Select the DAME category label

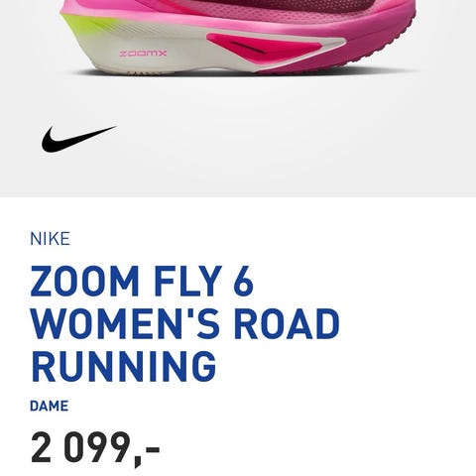click(x=50, y=406)
